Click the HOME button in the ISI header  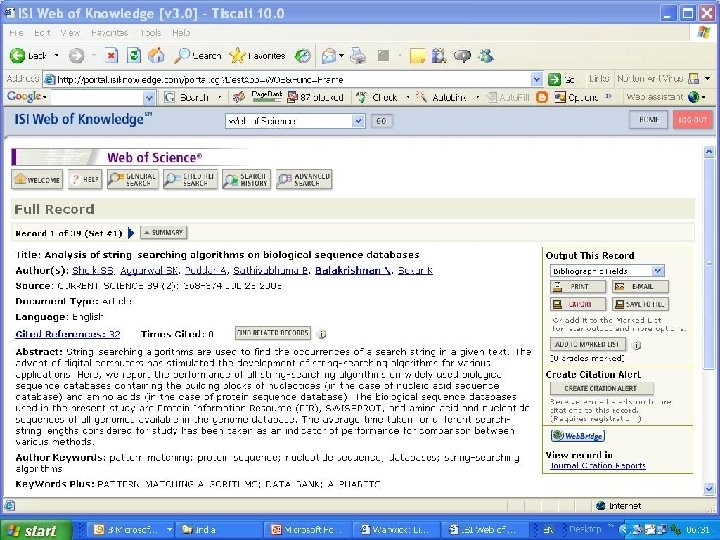pos(648,119)
